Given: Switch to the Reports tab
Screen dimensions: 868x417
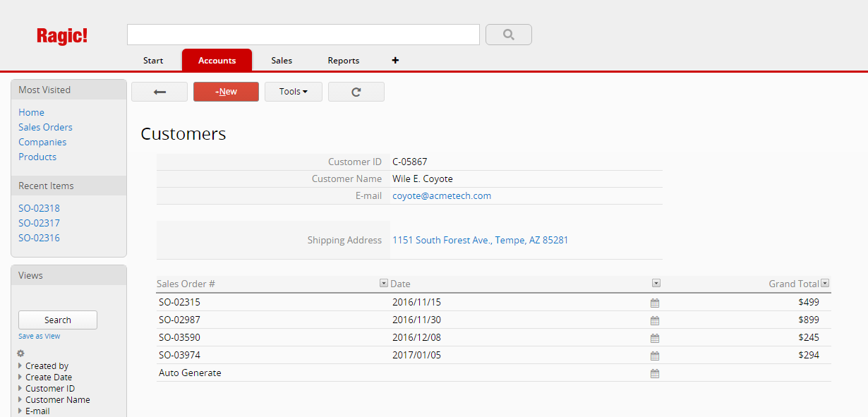Looking at the screenshot, I should tap(343, 60).
